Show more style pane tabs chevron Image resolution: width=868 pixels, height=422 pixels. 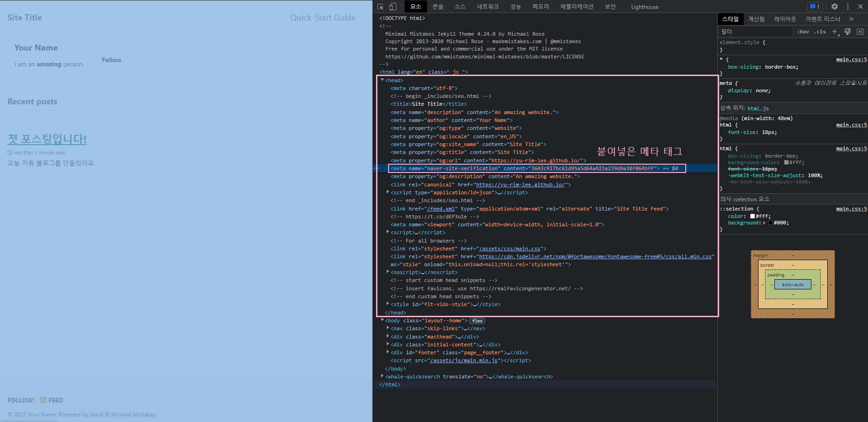click(851, 19)
